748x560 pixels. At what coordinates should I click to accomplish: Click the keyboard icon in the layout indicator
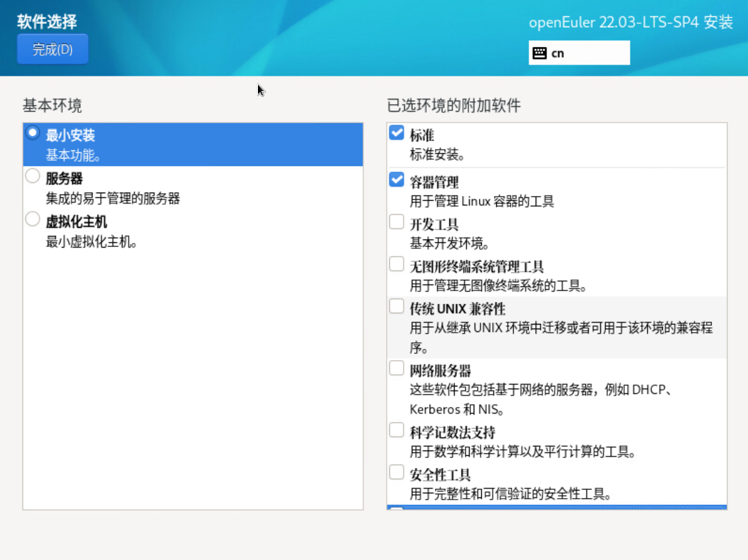coord(540,52)
